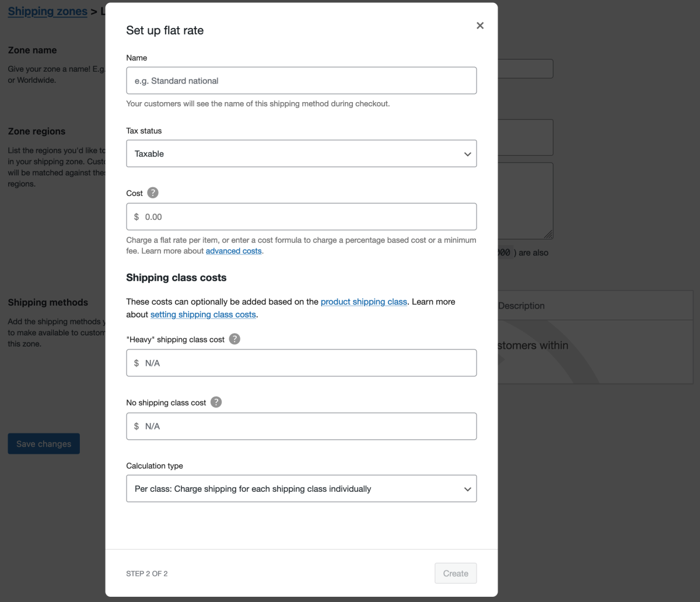Focus the Name input field
The image size is (700, 602).
[301, 80]
